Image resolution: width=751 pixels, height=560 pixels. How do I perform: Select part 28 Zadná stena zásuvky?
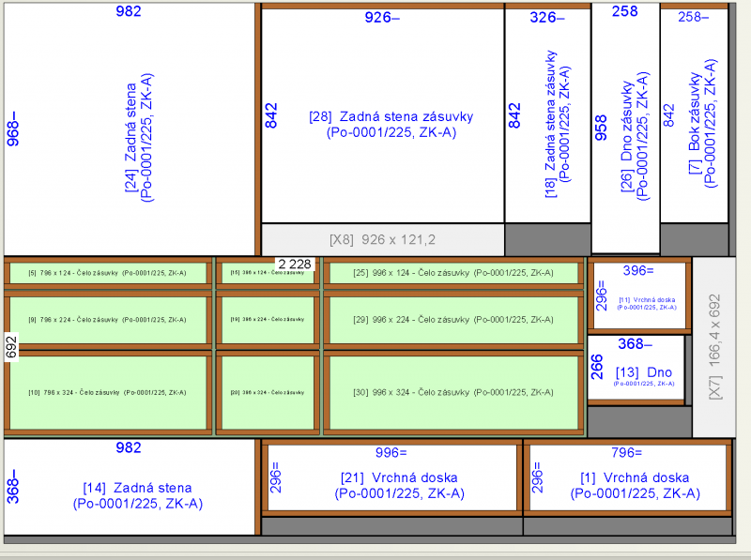[383, 115]
